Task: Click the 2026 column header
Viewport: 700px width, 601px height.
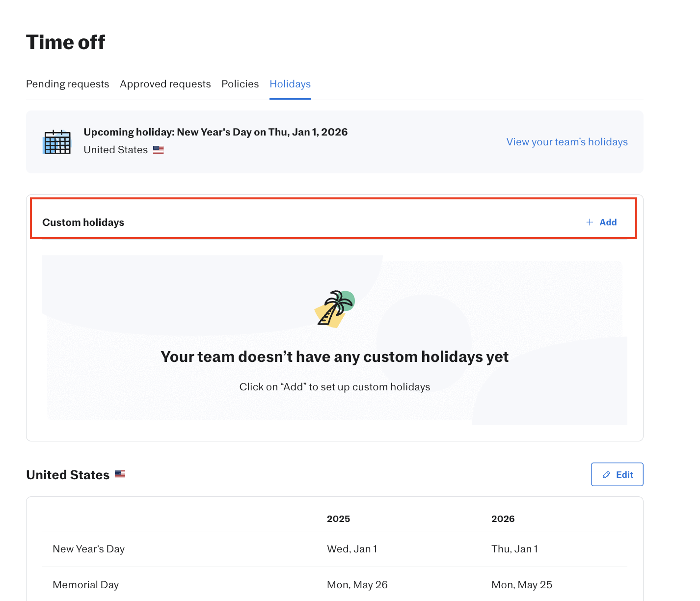Action: click(503, 519)
